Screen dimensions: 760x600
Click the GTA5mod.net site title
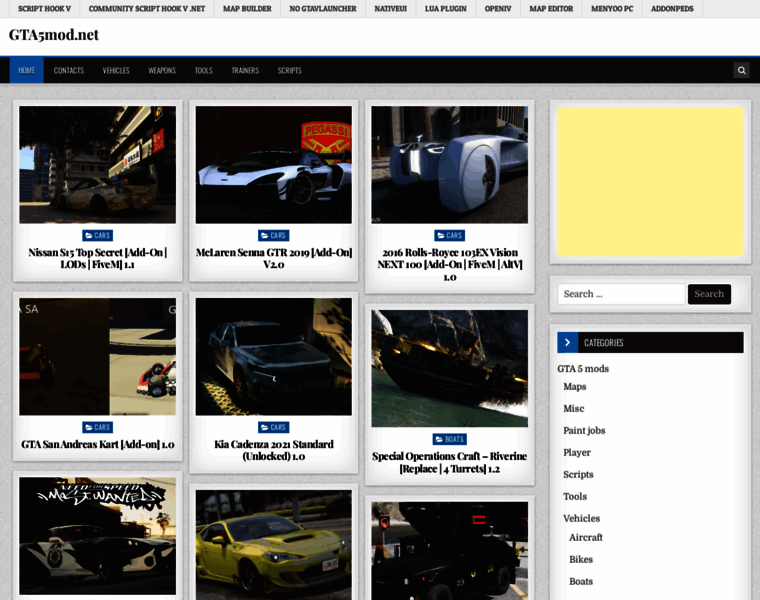[x=54, y=35]
